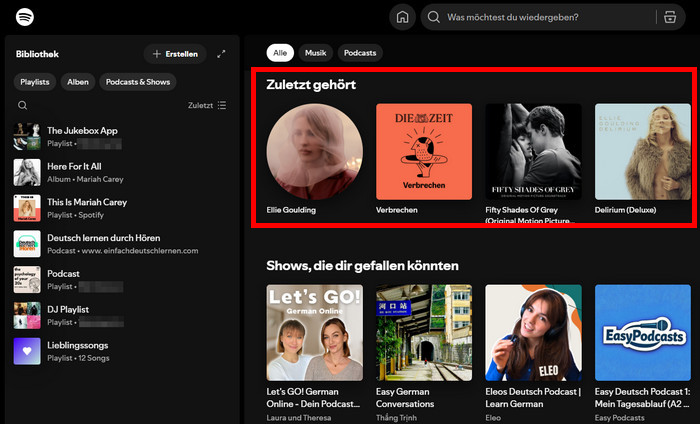Open Lieblingssongs playlist
Viewport: 700px width, 424px height.
121,351
